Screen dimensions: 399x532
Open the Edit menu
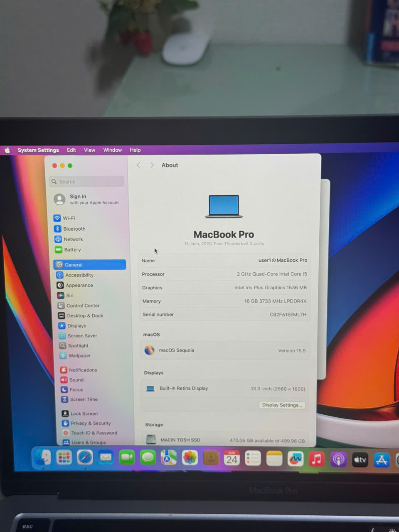coord(71,150)
